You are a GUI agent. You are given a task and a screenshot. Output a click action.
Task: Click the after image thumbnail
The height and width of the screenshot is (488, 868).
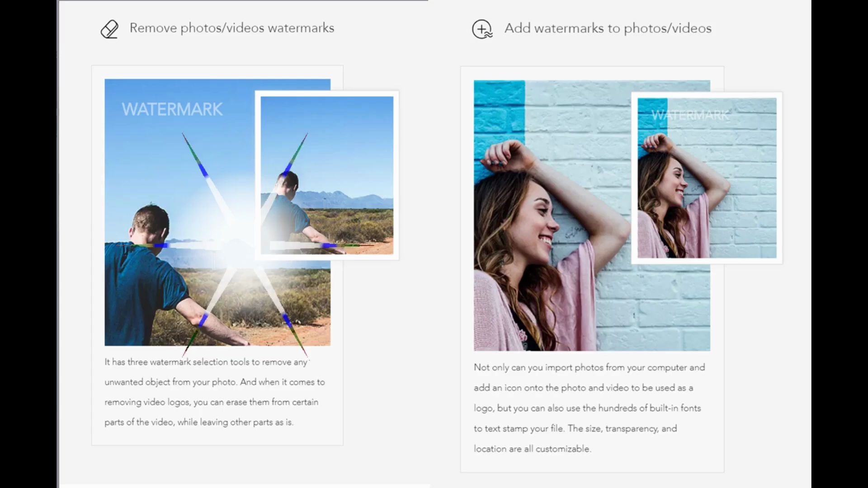click(327, 174)
